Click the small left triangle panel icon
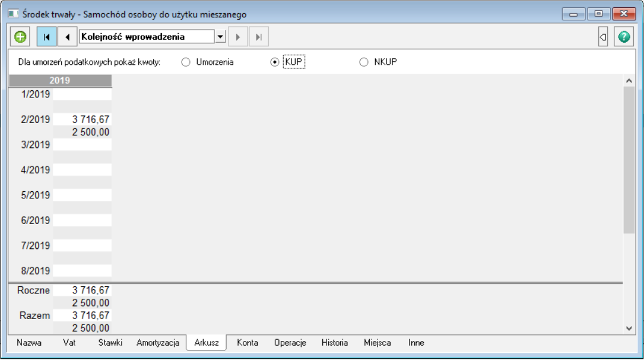 tap(603, 37)
